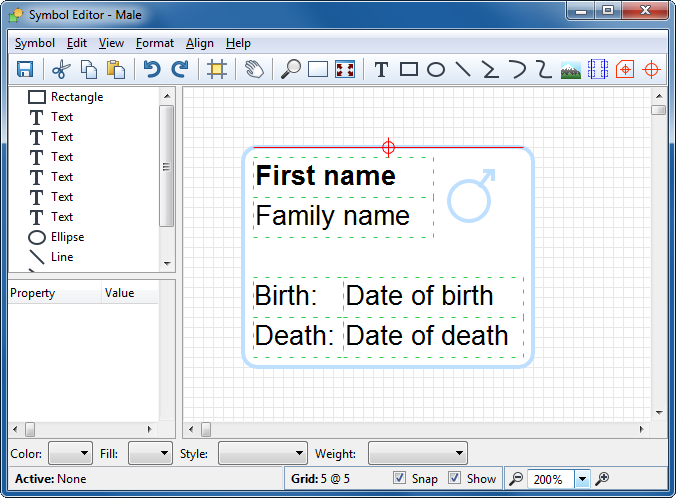The width and height of the screenshot is (676, 498).
Task: Select the Curve drawing tool
Action: coord(544,69)
